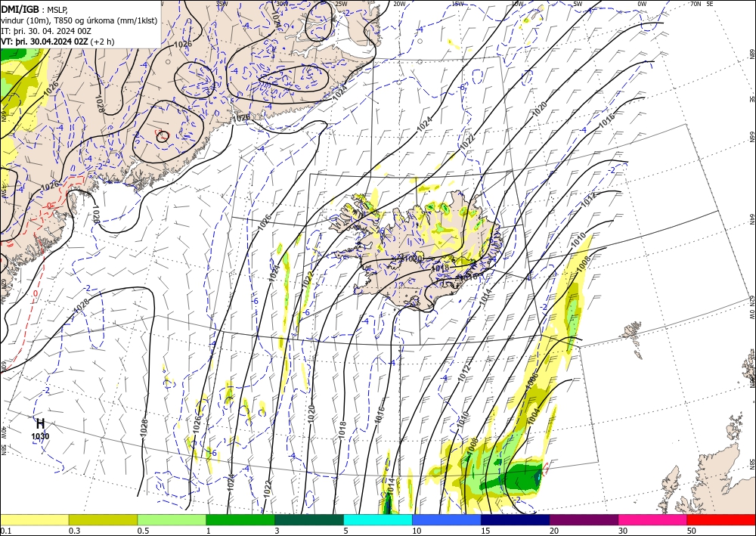Choose the purple 20–30 legend swatch
Screen dimensions: 756x536
click(584, 519)
